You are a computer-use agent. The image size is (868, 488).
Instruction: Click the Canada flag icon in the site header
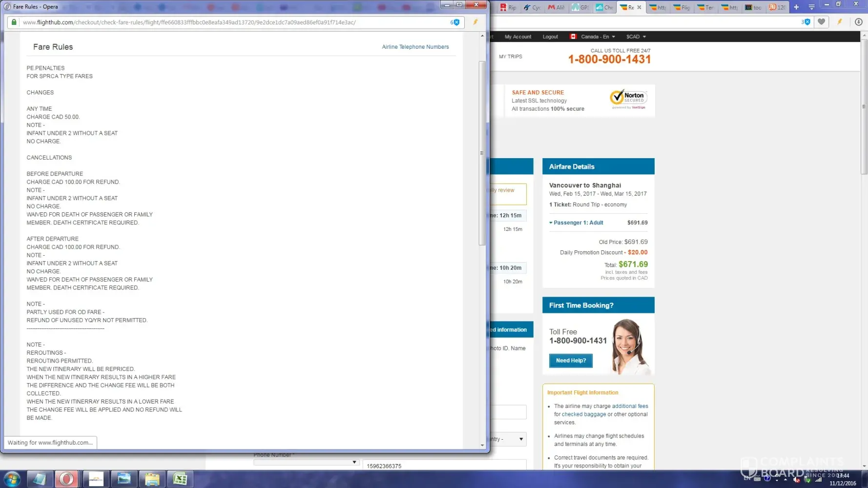pyautogui.click(x=573, y=37)
